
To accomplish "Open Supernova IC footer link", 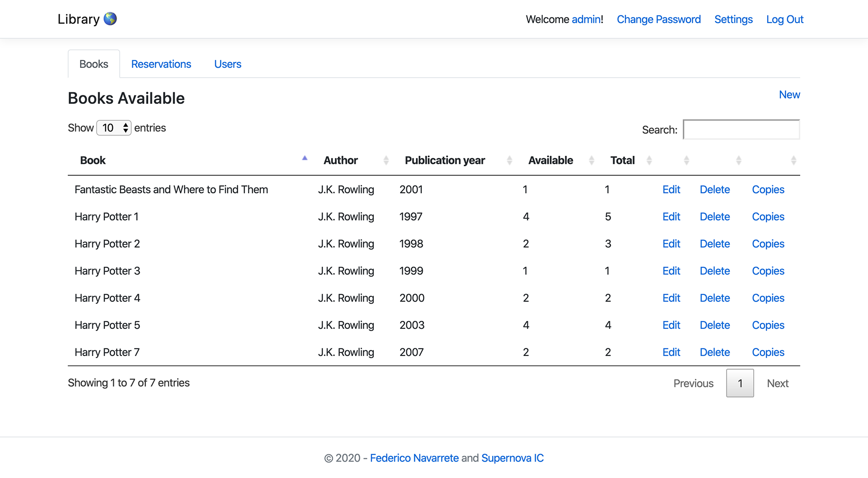I will coord(512,458).
